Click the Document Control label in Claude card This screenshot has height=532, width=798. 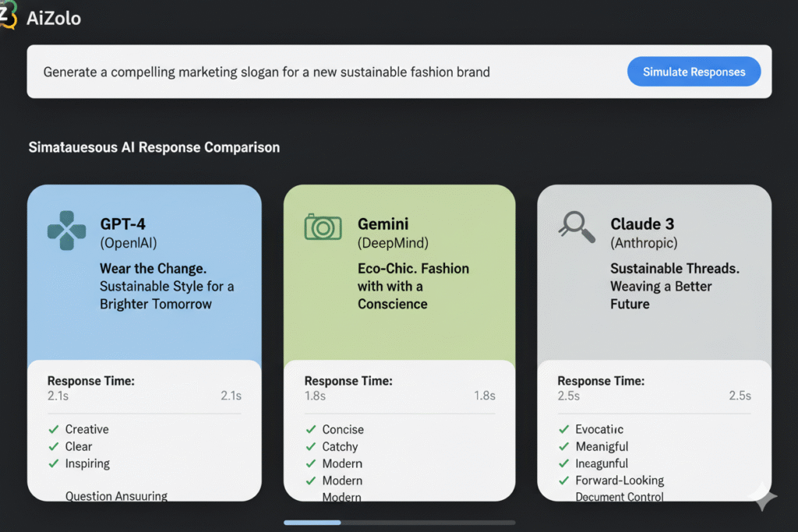click(620, 497)
